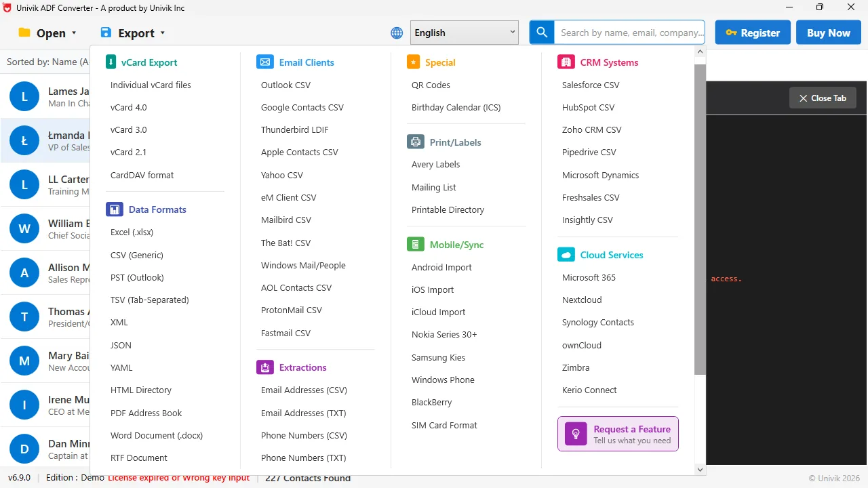Click the Mobile/Sync section icon
The image size is (868, 488).
[416, 245]
